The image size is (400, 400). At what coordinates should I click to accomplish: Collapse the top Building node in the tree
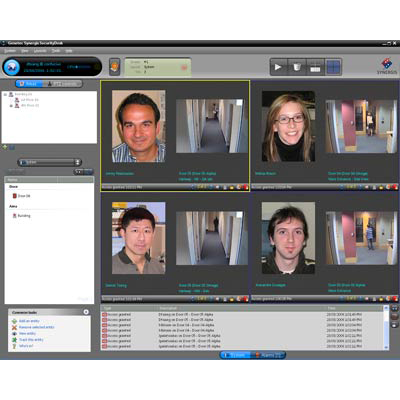[5, 94]
